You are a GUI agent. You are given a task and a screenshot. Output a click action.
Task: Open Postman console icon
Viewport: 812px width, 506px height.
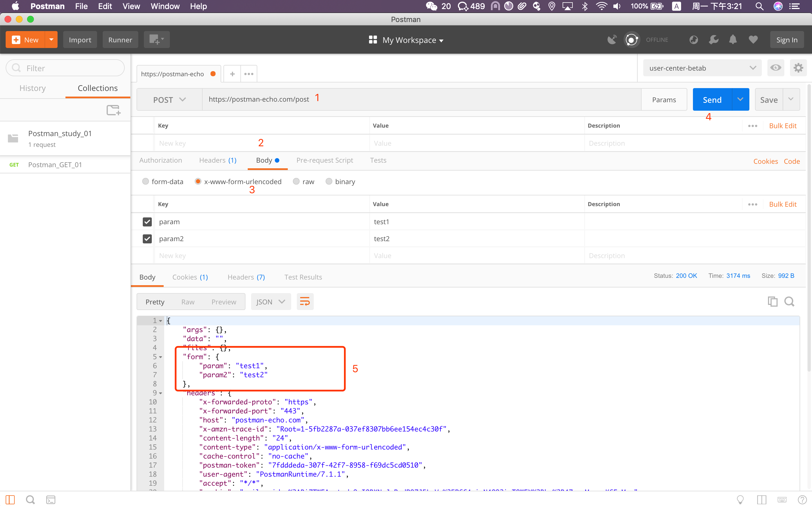[x=51, y=500]
